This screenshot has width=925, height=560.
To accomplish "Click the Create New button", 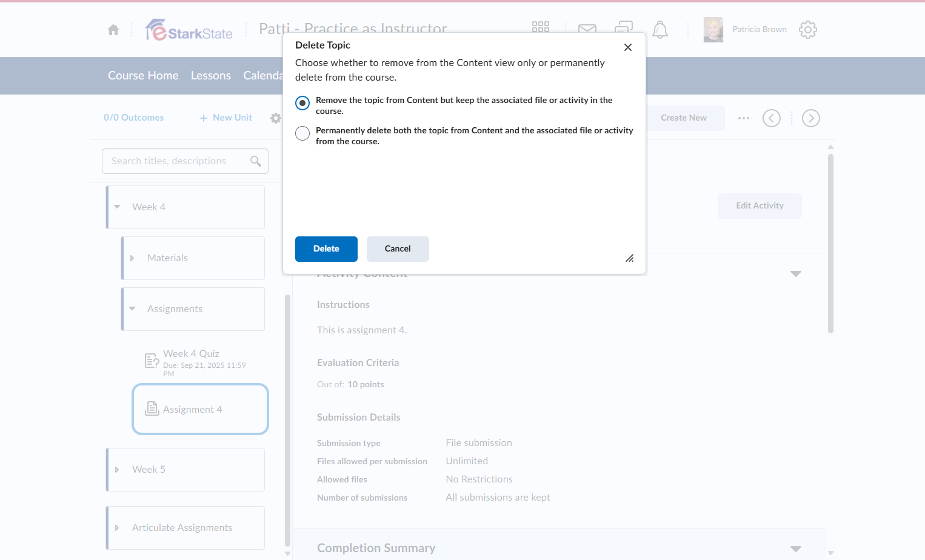I will (684, 118).
